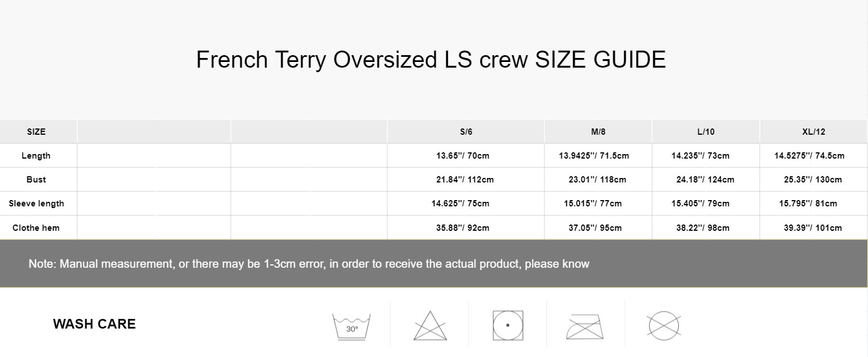Screen dimensions: 868x357
Task: Click the Length row label
Action: pos(36,156)
